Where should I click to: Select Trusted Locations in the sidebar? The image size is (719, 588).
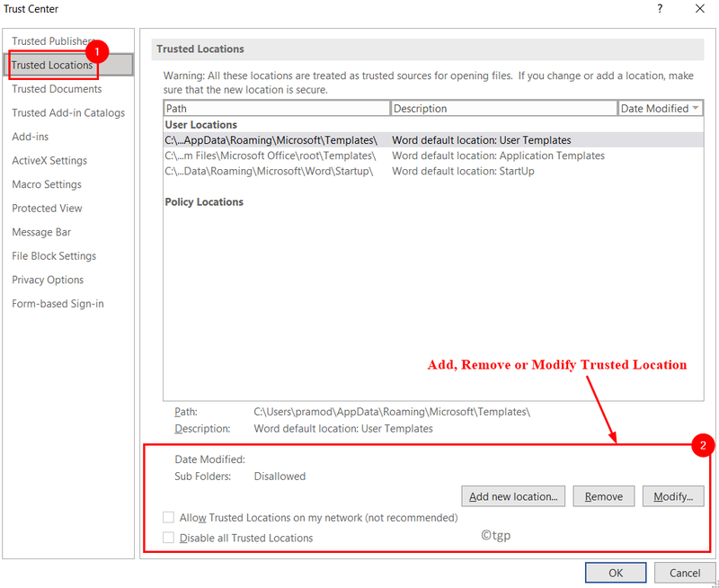68,65
